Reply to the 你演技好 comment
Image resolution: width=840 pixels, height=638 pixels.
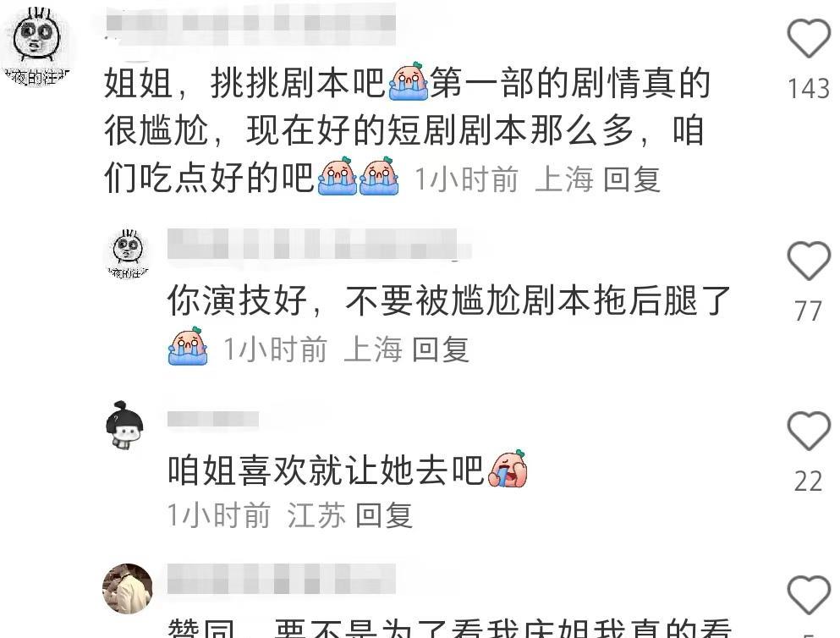click(441, 349)
